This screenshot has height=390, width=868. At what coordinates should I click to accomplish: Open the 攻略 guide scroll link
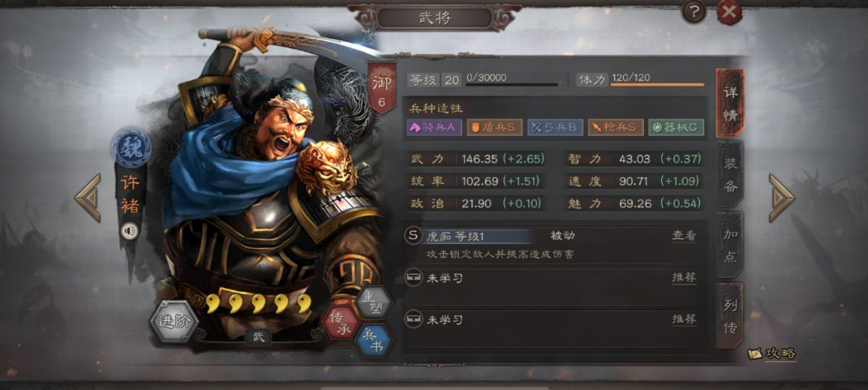[x=772, y=354]
